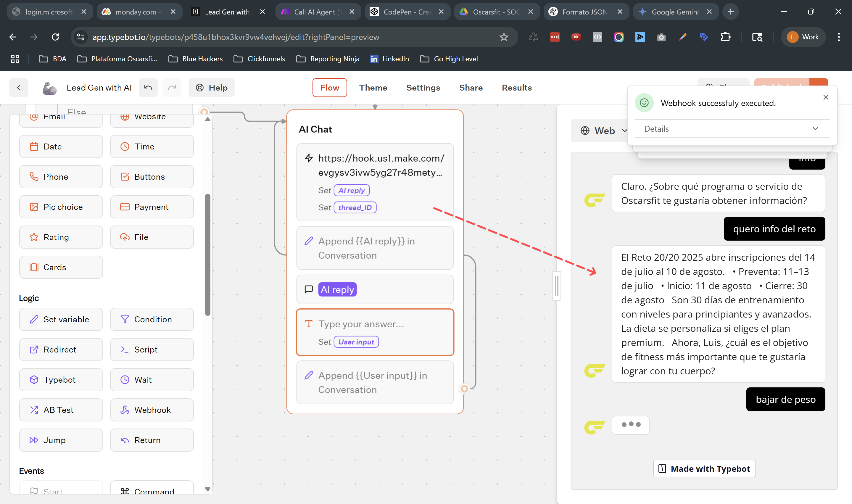Image resolution: width=852 pixels, height=504 pixels.
Task: Switch to the Flow tab
Action: pos(329,88)
